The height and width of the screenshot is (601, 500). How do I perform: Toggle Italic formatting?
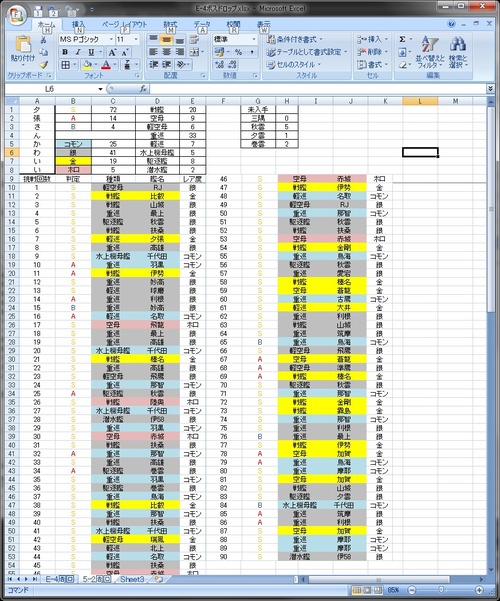pyautogui.click(x=78, y=52)
